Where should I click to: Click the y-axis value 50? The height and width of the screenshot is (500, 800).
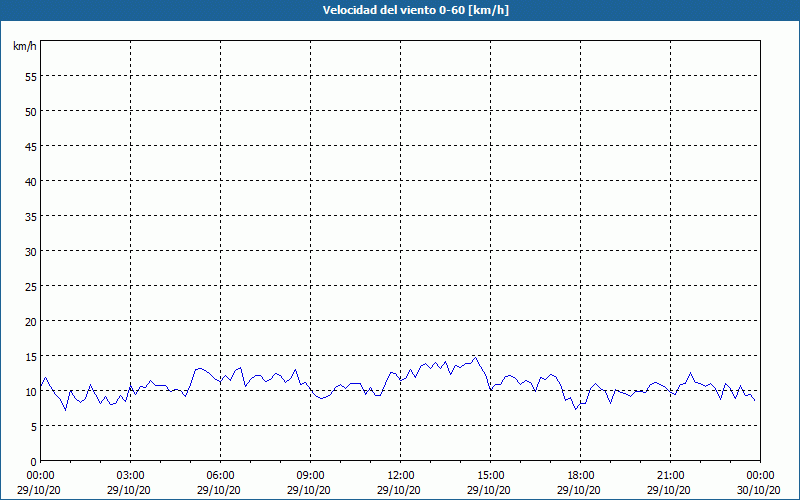31,112
